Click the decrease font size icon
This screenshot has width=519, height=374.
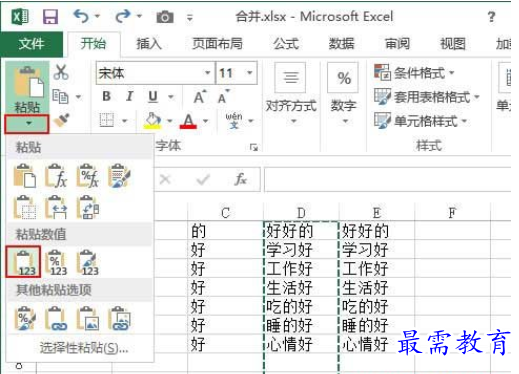(224, 97)
